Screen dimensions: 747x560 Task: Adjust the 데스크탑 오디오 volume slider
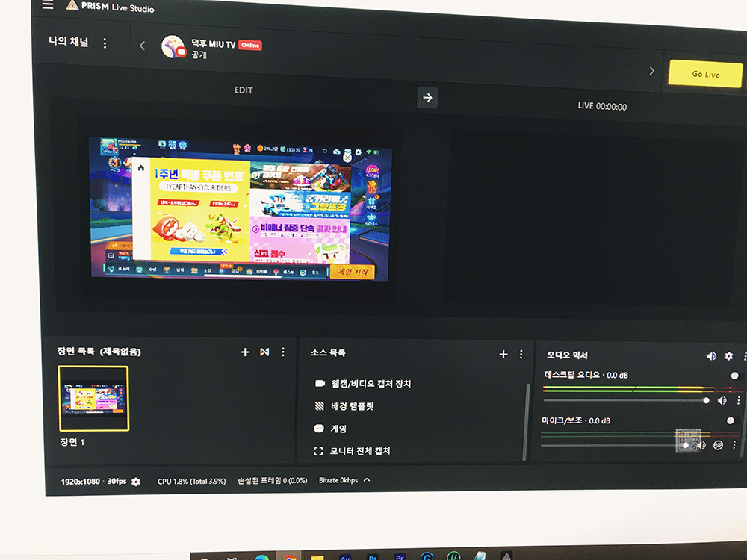tap(627, 400)
